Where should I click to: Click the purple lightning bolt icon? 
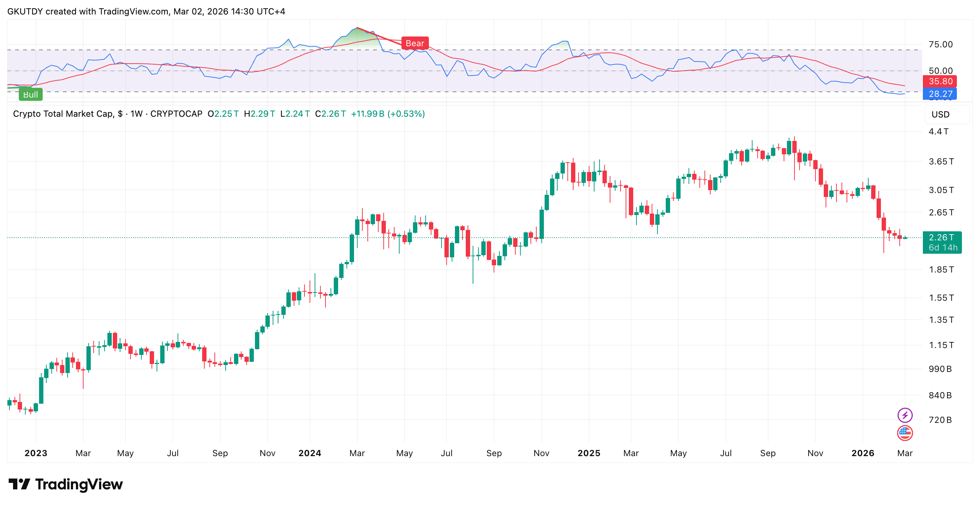pos(905,415)
